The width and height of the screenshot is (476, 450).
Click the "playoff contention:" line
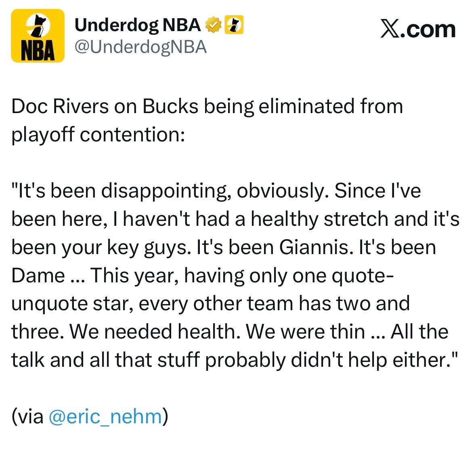coord(99,135)
